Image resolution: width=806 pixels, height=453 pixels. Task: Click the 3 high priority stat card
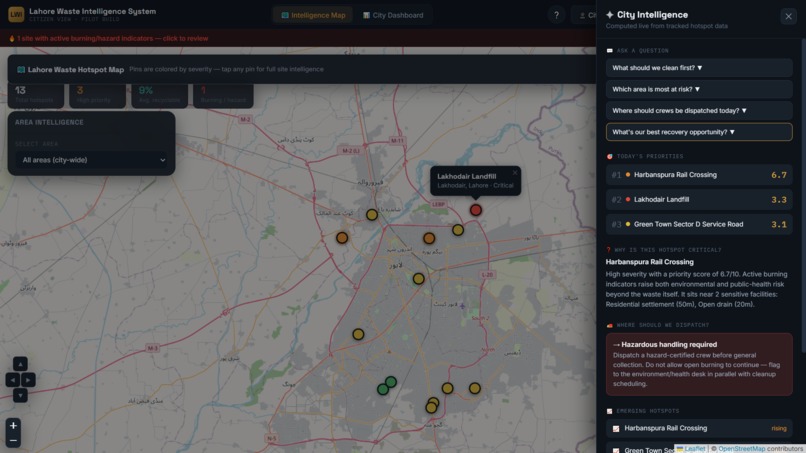coord(97,95)
